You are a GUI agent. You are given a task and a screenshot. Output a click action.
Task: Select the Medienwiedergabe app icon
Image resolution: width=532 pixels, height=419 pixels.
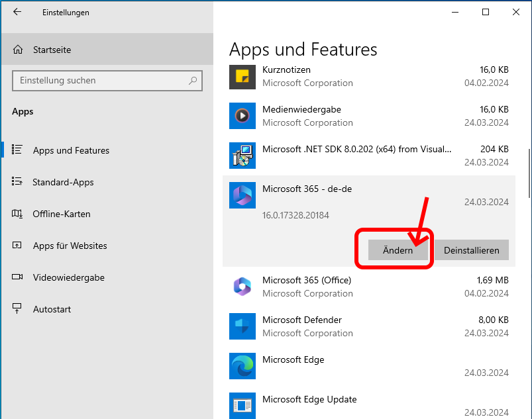click(x=242, y=116)
